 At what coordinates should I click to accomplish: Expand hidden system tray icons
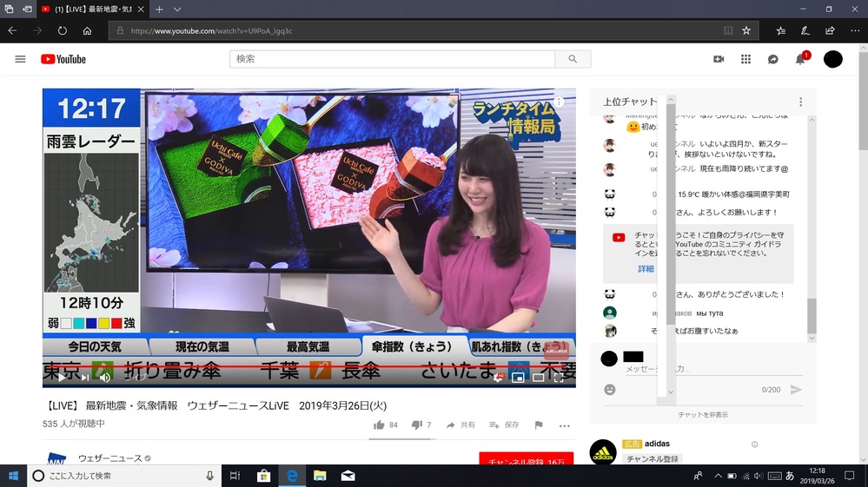[x=718, y=476]
